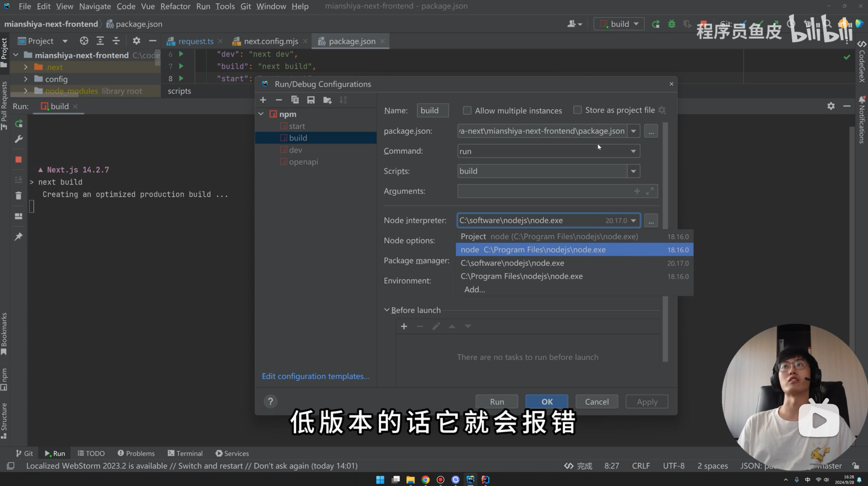Rerun build from the Run panel
868x486 pixels.
click(x=18, y=124)
